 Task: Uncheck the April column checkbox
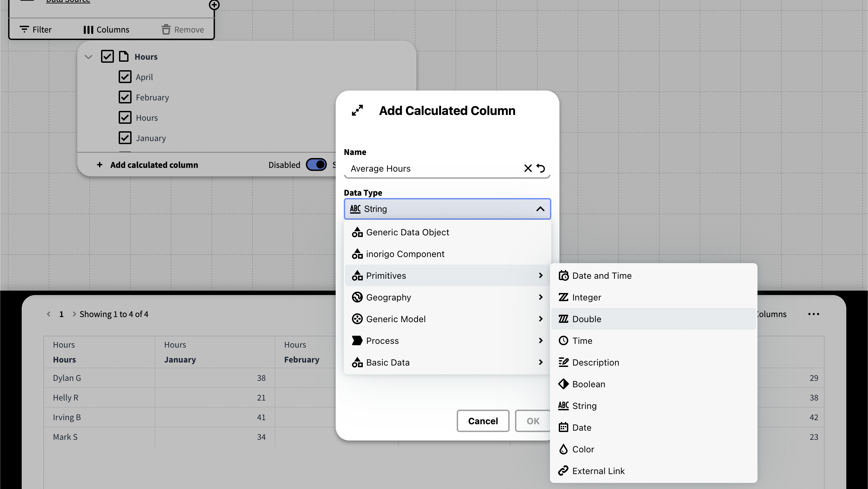(x=125, y=77)
